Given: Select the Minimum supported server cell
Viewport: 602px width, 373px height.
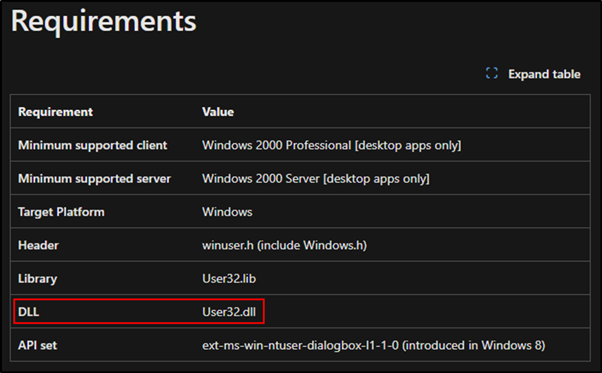Looking at the screenshot, I should tap(94, 178).
